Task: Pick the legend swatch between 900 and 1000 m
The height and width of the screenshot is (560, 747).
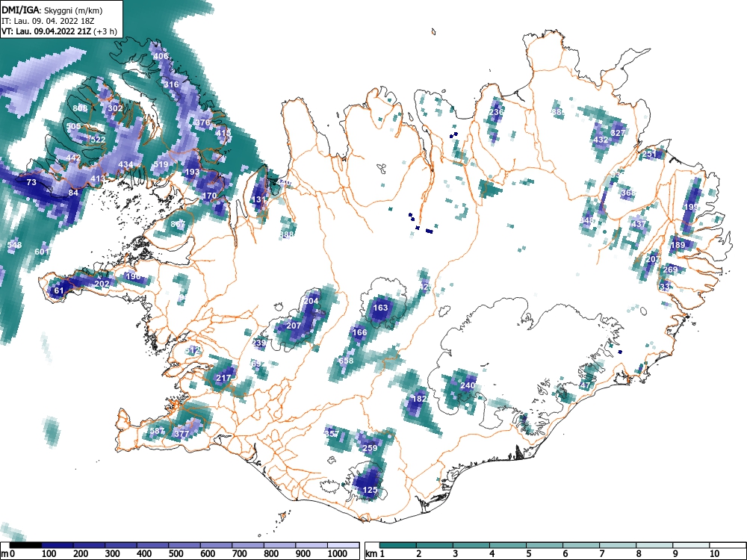Action: coord(312,545)
